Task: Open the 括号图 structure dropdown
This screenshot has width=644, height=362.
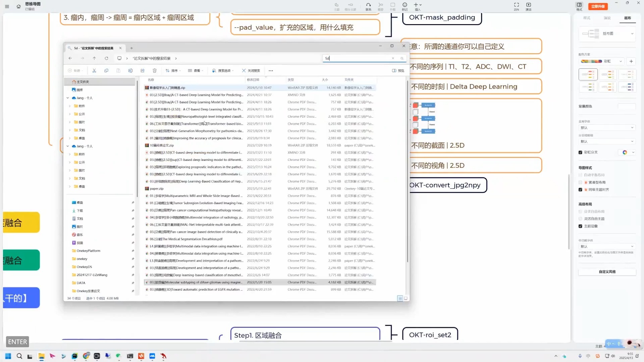Action: [607, 34]
